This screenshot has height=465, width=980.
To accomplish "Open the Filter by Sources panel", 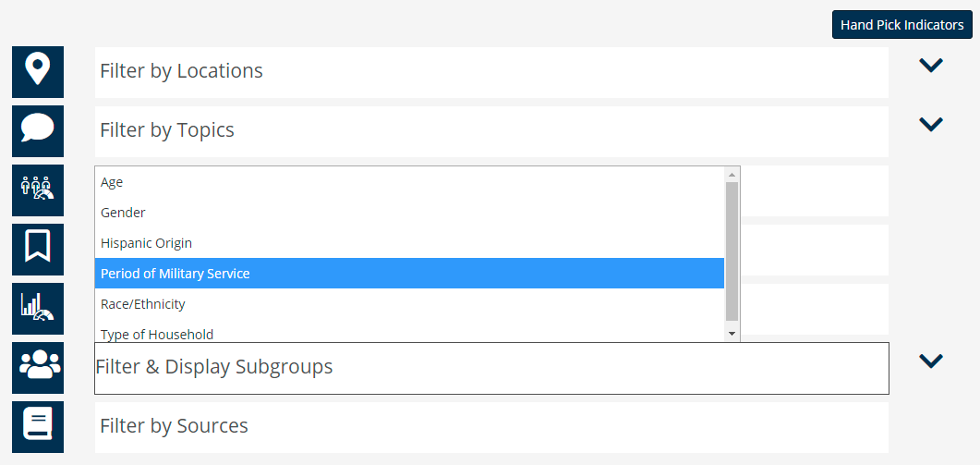I will coord(491,427).
